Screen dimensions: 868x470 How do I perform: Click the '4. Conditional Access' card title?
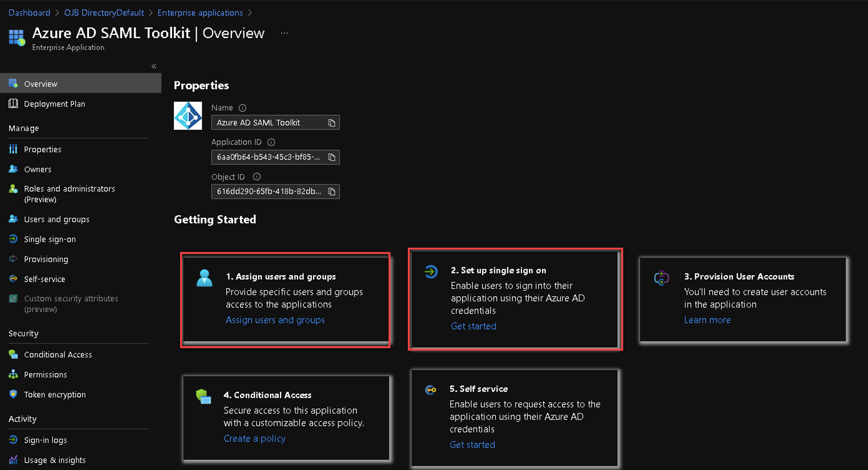[x=267, y=395]
